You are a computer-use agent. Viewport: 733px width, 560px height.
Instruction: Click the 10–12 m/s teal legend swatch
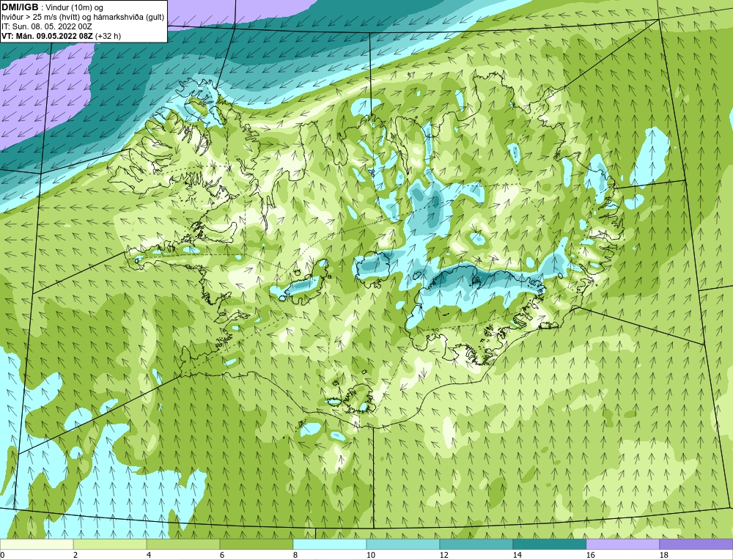pyautogui.click(x=403, y=544)
